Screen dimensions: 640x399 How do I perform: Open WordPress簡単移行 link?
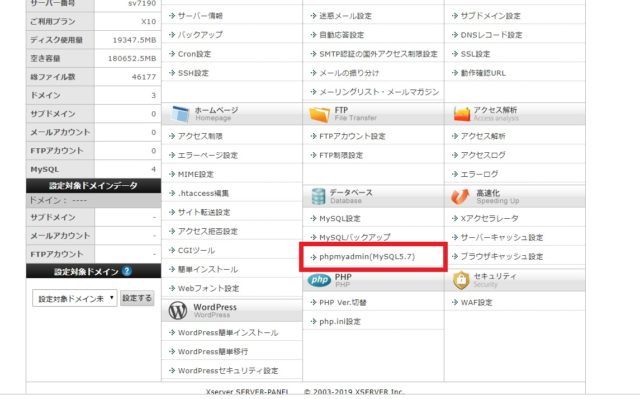pyautogui.click(x=213, y=352)
